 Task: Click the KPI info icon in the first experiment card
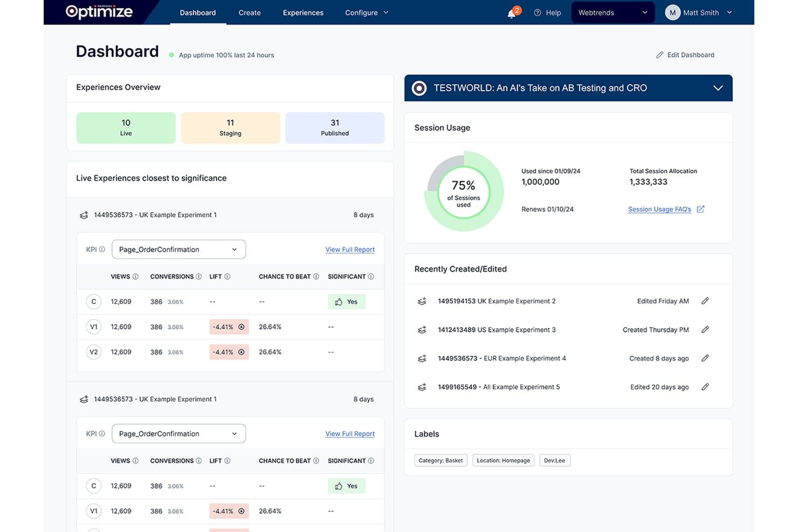(102, 249)
